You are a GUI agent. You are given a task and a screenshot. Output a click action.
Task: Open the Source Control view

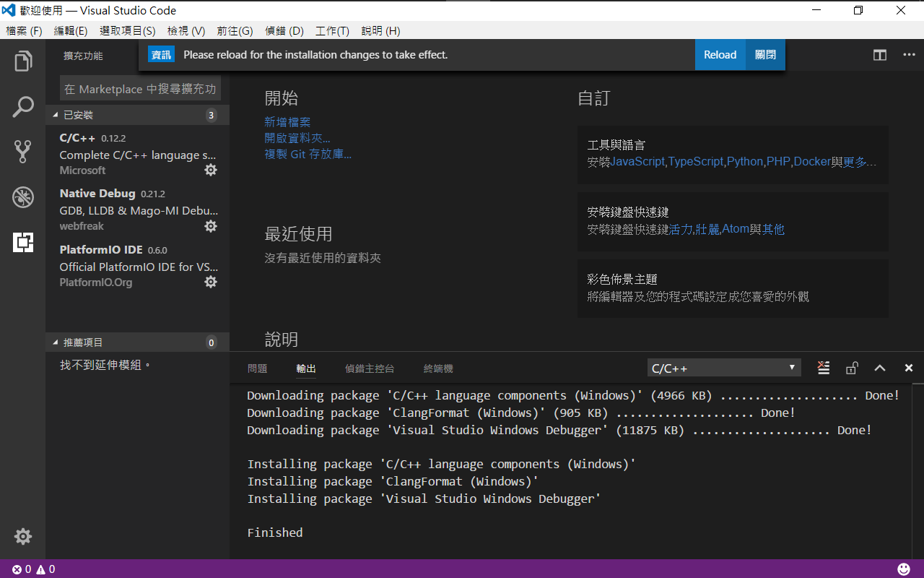click(x=22, y=151)
